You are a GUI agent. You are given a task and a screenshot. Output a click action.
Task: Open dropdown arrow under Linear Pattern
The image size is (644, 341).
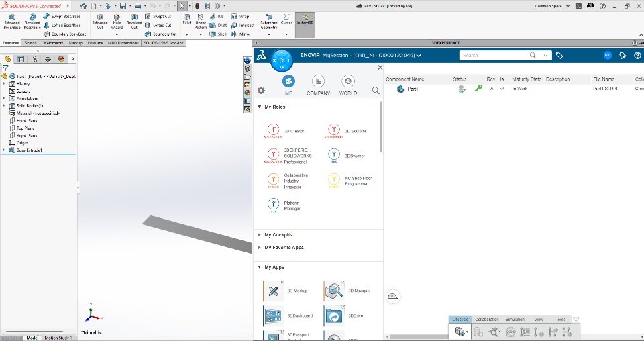coord(201,34)
